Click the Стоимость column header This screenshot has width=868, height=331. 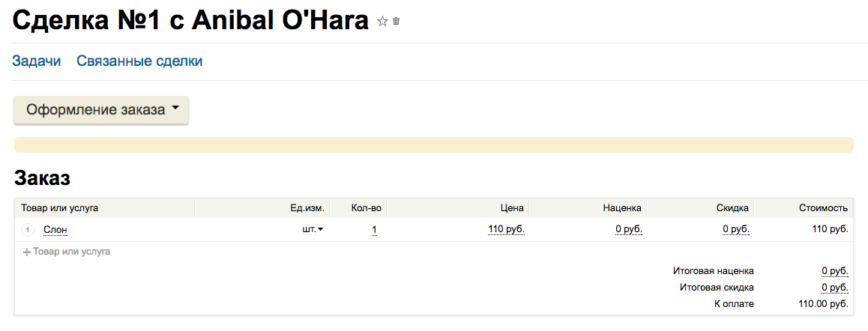[822, 208]
